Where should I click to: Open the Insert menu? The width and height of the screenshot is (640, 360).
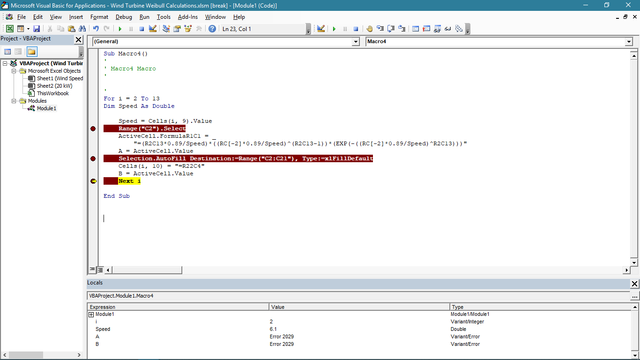pos(76,17)
